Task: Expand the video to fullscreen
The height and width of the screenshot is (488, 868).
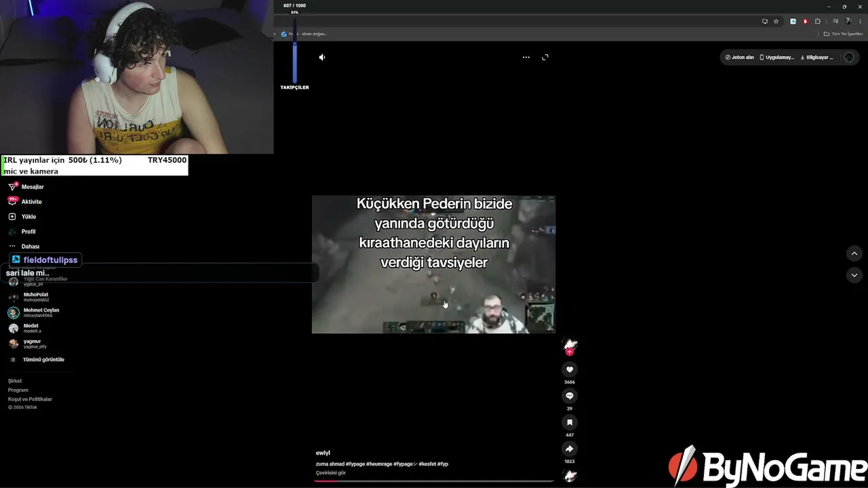Action: coord(545,58)
